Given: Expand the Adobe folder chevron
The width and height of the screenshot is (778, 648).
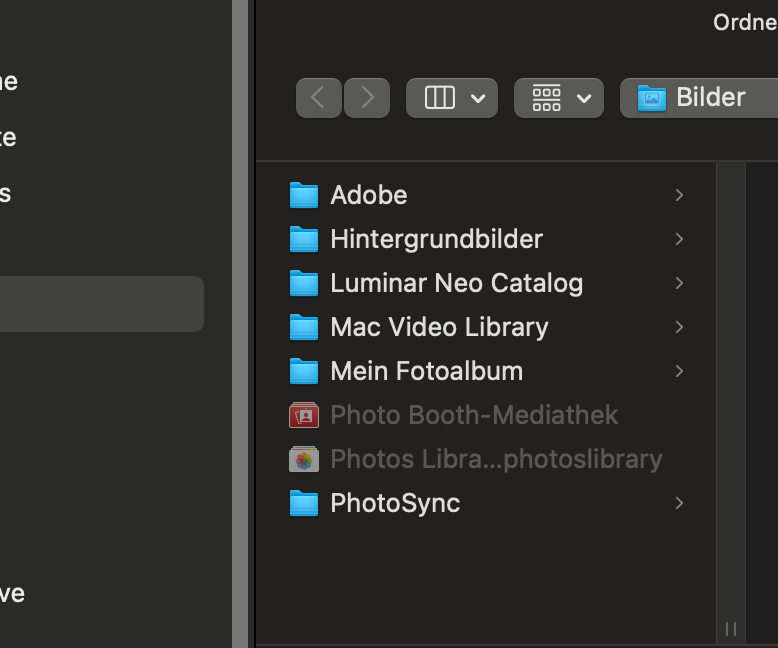Looking at the screenshot, I should click(679, 195).
